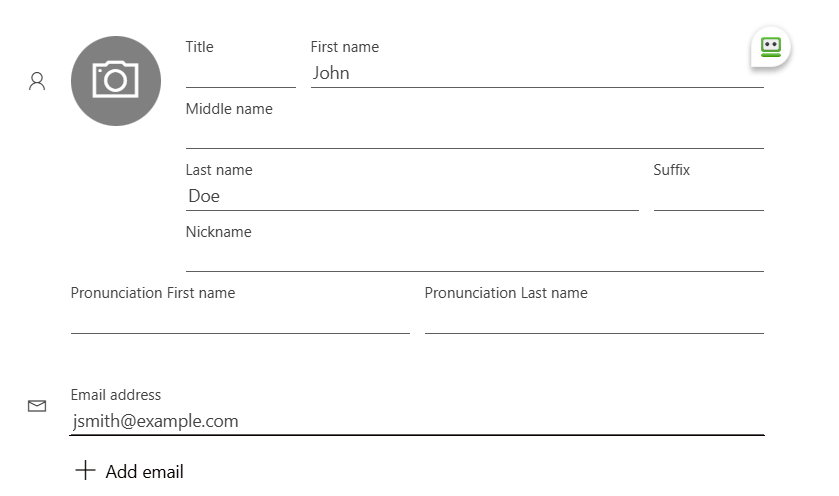Click the Add email link
This screenshot has height=496, width=839.
click(x=144, y=471)
